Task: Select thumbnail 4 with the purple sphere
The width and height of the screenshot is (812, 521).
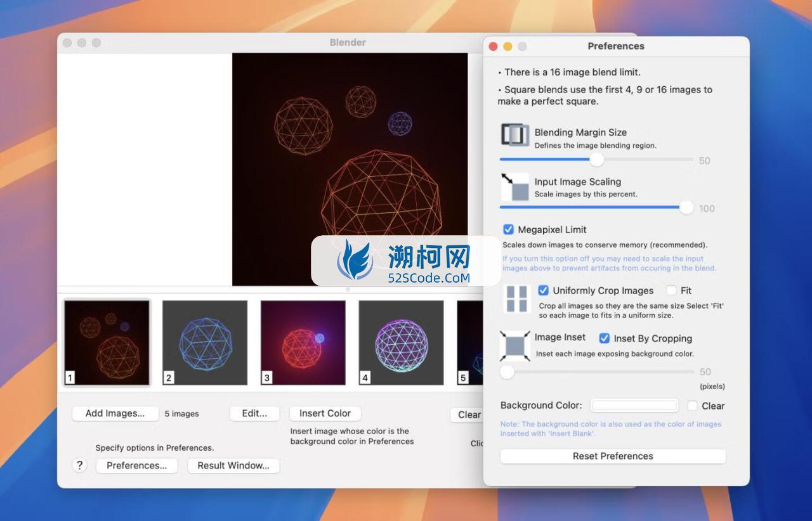Action: point(401,342)
